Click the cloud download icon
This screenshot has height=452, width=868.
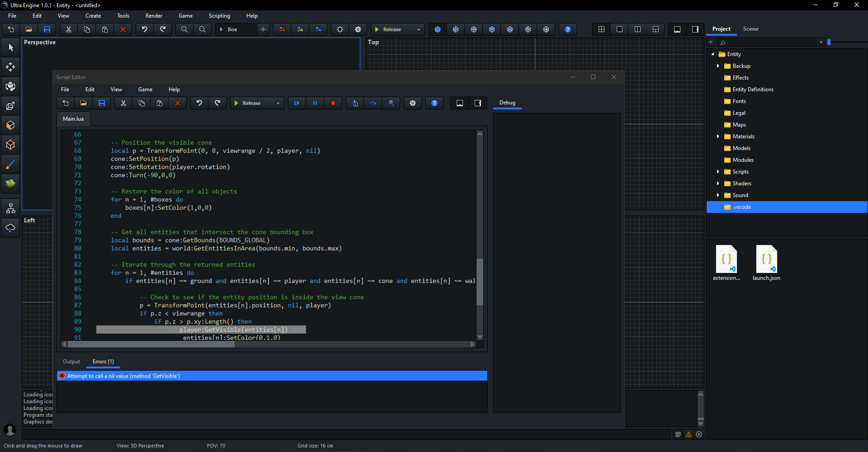pyautogui.click(x=10, y=228)
